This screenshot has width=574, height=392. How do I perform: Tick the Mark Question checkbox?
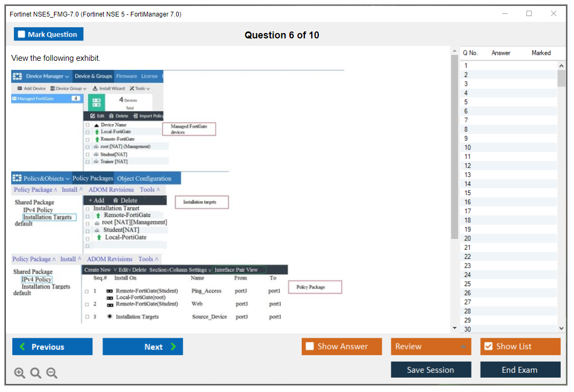tap(22, 34)
